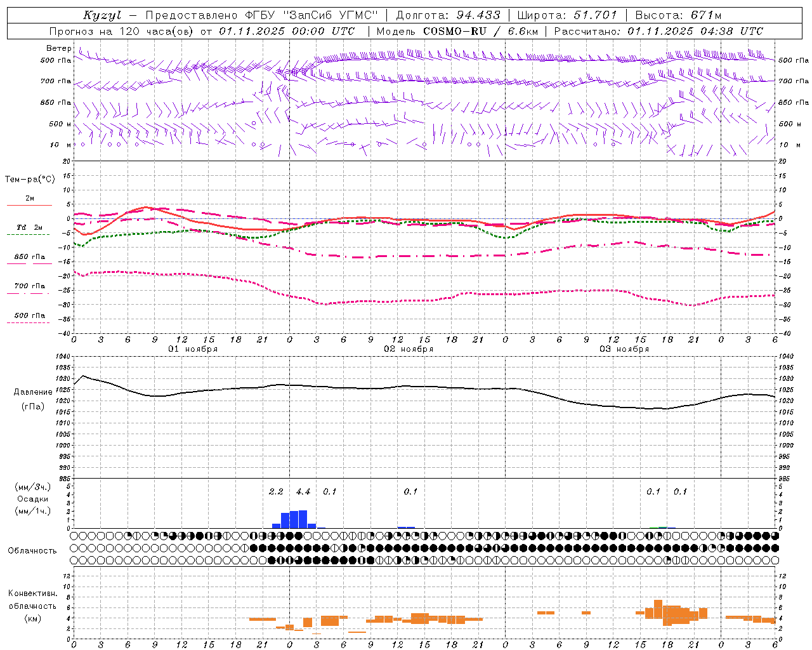
Task: Click the '500 м' wind level label on the left axis
Action: coord(60,124)
